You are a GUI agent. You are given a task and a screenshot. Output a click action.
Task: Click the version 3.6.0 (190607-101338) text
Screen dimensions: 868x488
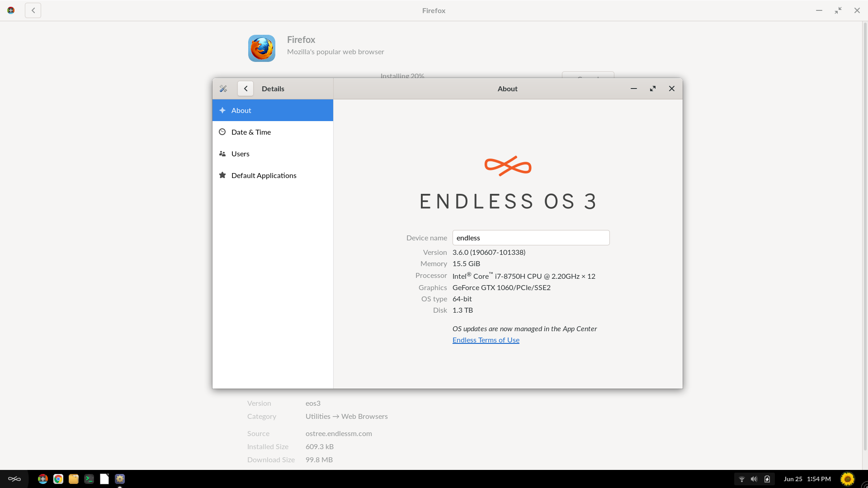(x=489, y=252)
